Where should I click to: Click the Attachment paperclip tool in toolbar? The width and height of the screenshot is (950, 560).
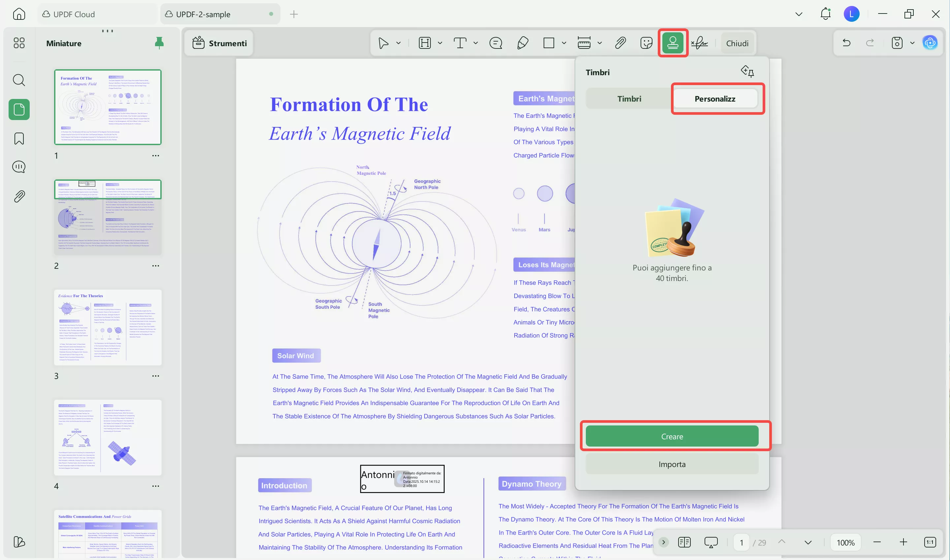click(x=620, y=43)
